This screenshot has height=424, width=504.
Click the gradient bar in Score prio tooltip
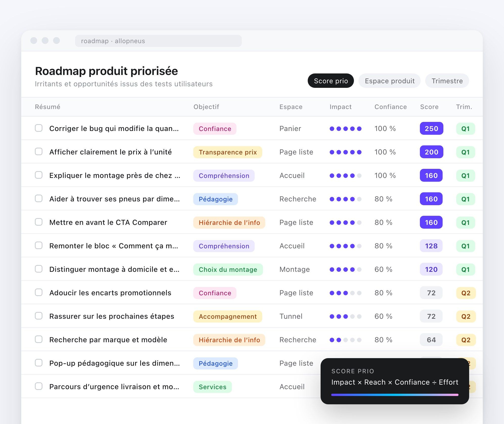coord(395,395)
